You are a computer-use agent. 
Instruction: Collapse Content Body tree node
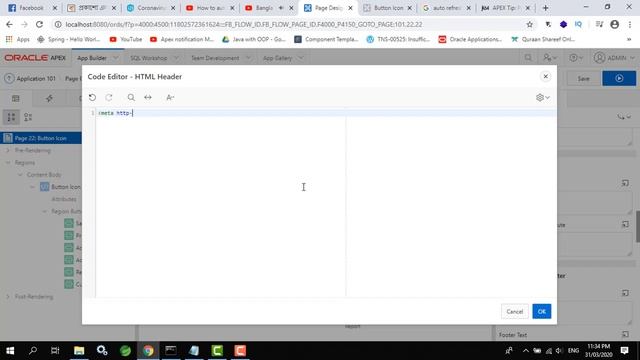pos(20,175)
